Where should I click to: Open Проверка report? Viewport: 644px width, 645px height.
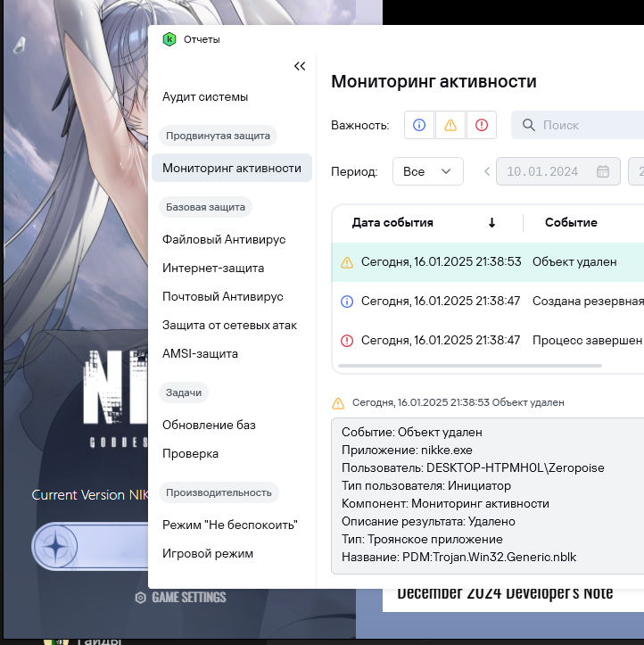(190, 454)
